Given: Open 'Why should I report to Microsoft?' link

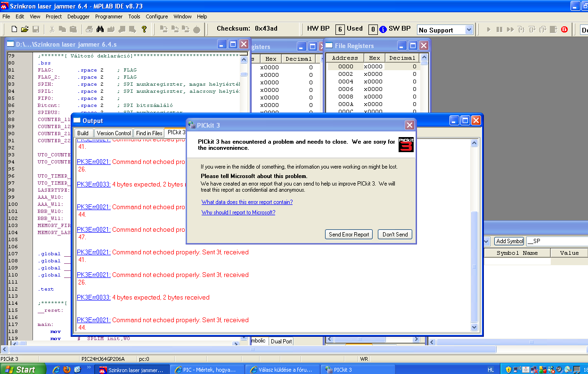Looking at the screenshot, I should tap(238, 212).
